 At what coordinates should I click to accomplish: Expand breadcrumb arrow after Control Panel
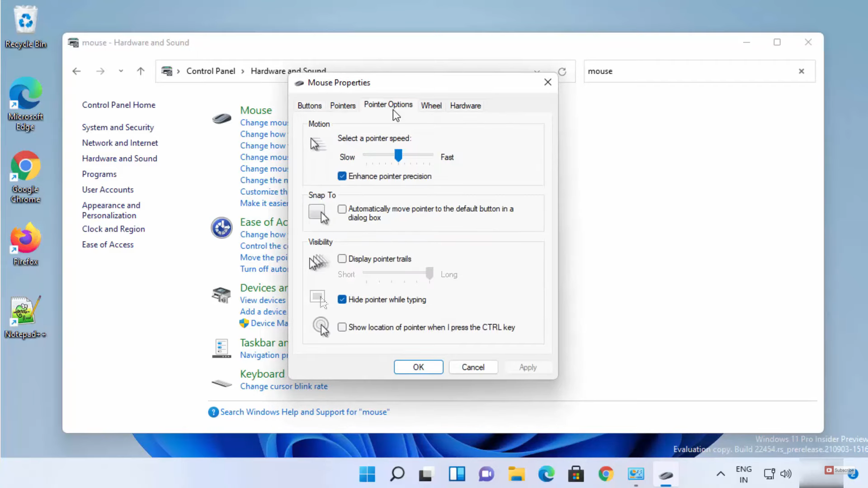click(243, 71)
